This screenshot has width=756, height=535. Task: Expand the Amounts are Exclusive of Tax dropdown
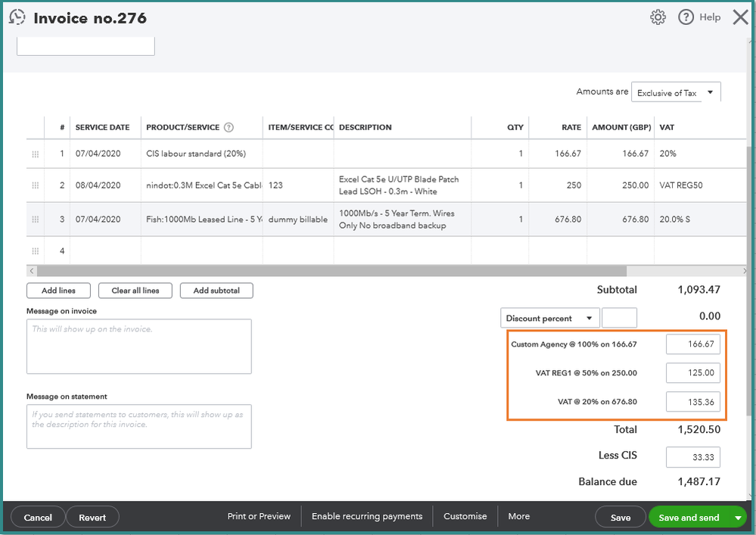coord(675,92)
